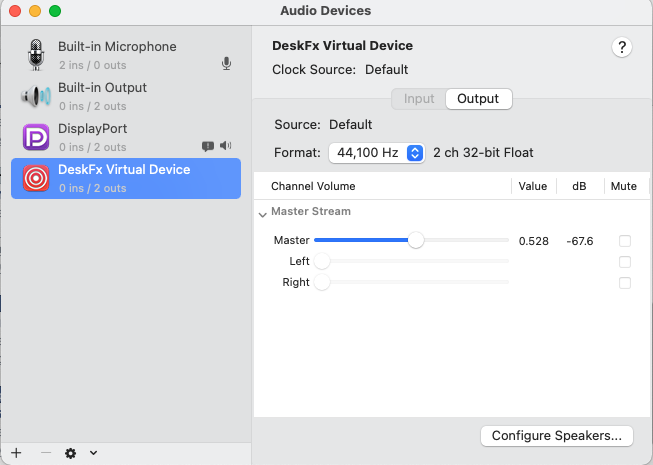Close the Audio Devices window
The height and width of the screenshot is (465, 653).
(15, 11)
